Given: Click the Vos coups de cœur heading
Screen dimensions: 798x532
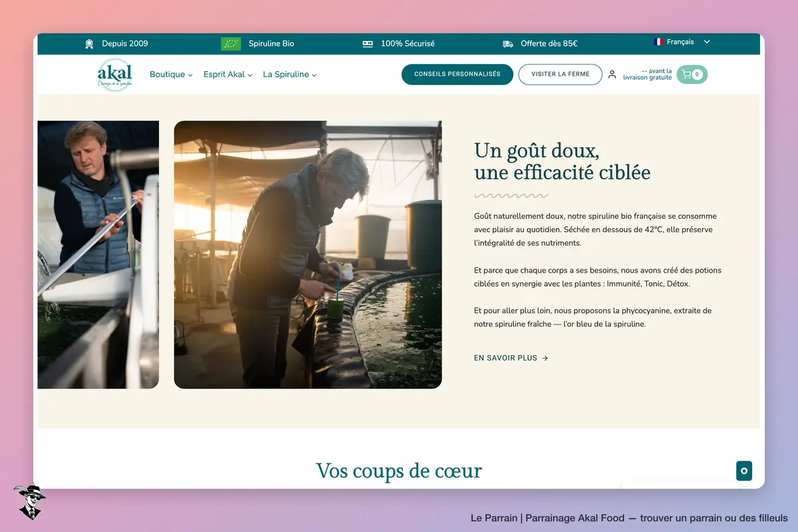Looking at the screenshot, I should click(x=399, y=471).
